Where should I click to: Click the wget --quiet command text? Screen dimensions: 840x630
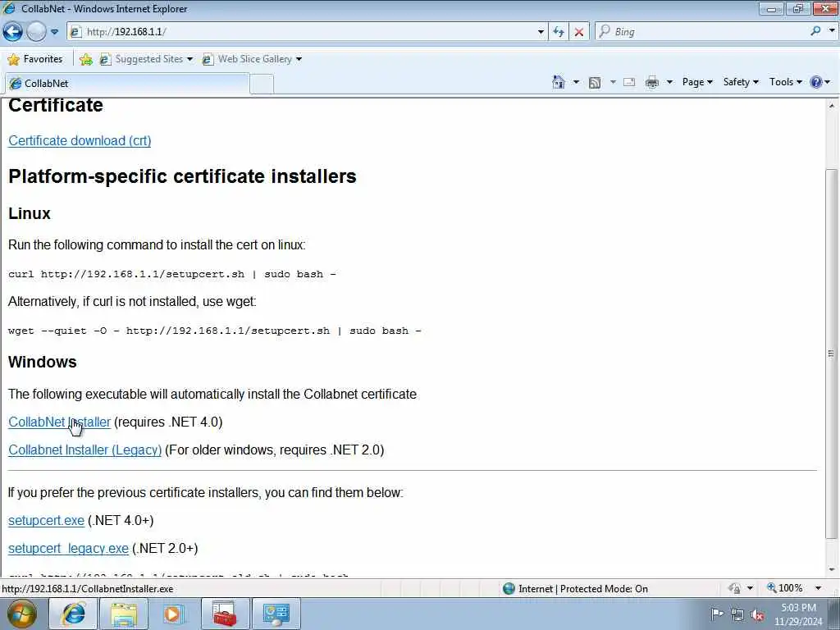[x=214, y=331]
